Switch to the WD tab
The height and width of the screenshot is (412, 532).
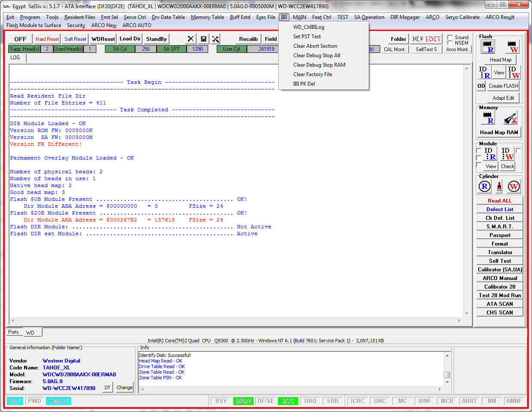[x=30, y=332]
